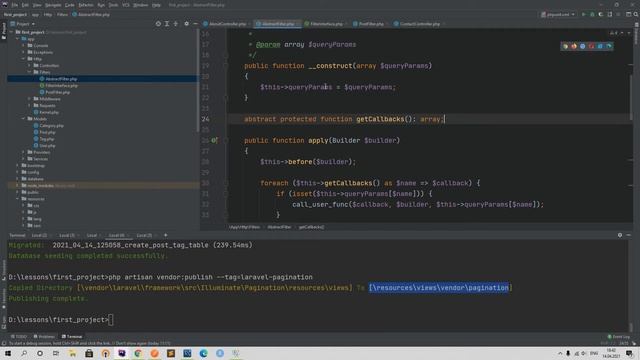Select the node_modules folder row
This screenshot has height=360, width=640.
pyautogui.click(x=103, y=186)
